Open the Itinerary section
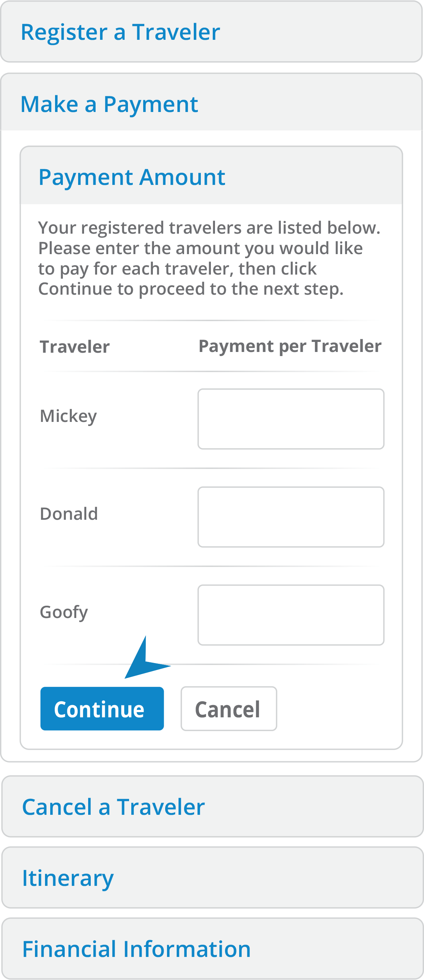424x980 pixels. [212, 878]
